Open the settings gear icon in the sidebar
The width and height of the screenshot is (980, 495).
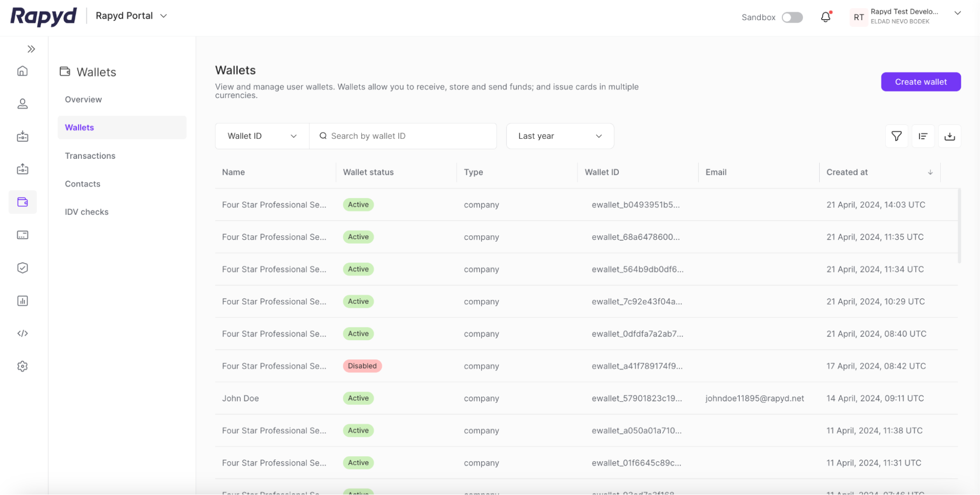(23, 366)
